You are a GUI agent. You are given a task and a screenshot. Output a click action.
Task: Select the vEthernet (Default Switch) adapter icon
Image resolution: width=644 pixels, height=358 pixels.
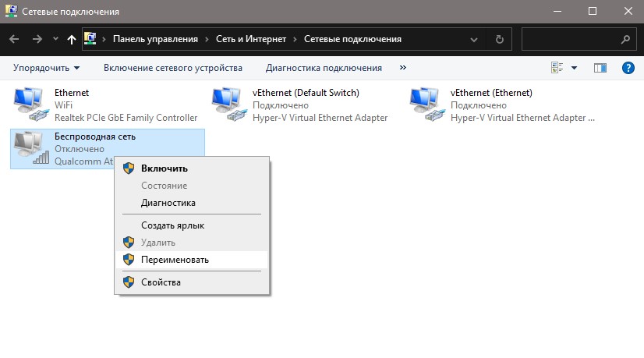point(229,105)
